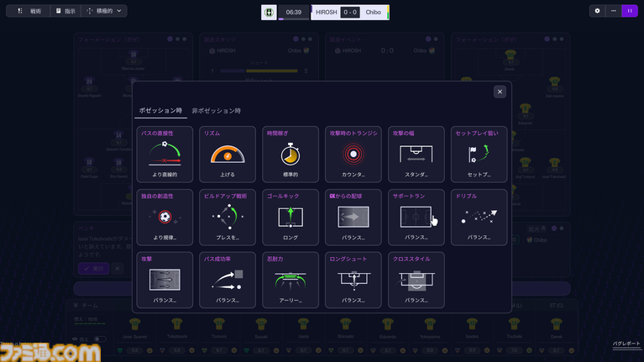
Task: Expand the 積極的 mentality dropdown
Action: 106,11
